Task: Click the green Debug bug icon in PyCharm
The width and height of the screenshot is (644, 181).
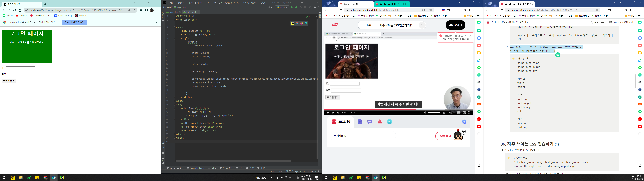Action: [x=296, y=7]
